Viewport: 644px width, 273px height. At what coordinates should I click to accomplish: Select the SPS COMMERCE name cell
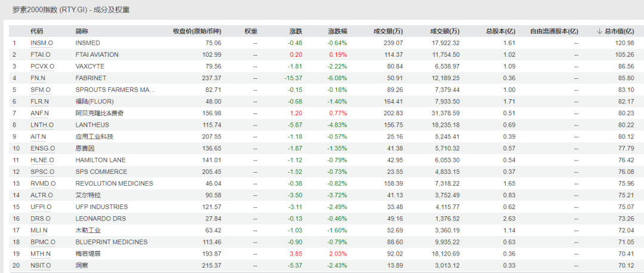[x=101, y=171]
